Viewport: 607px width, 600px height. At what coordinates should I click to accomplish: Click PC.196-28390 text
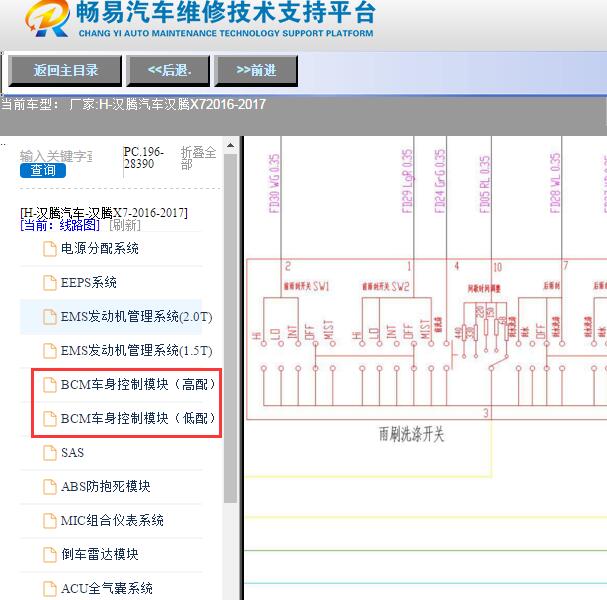click(x=143, y=158)
